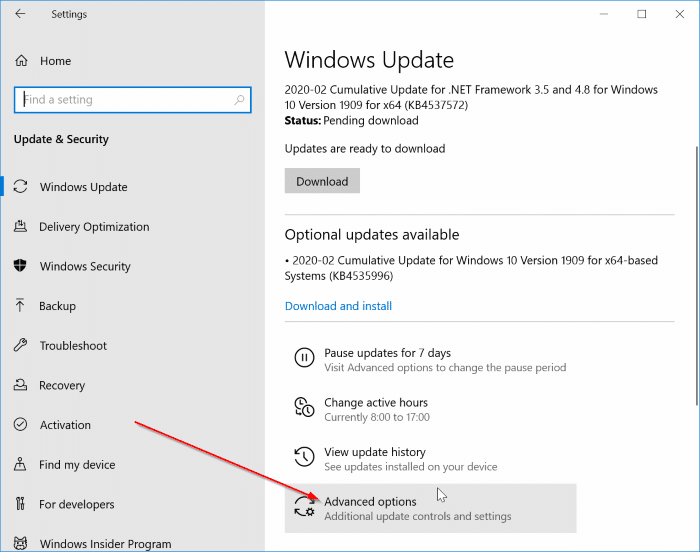
Task: Click the Activation checkmark icon
Action: (x=21, y=424)
